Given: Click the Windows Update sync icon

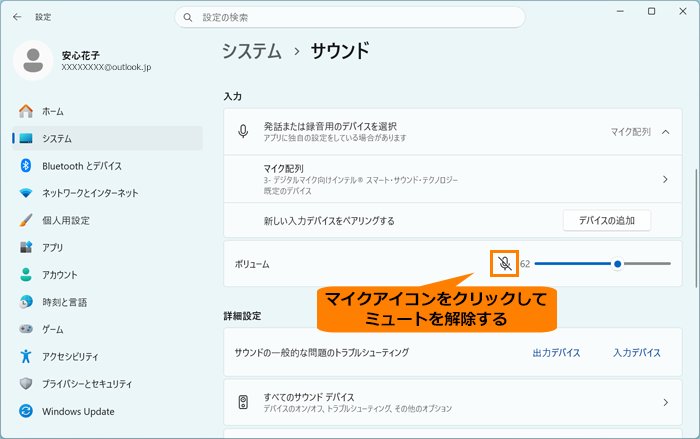Looking at the screenshot, I should pyautogui.click(x=26, y=411).
